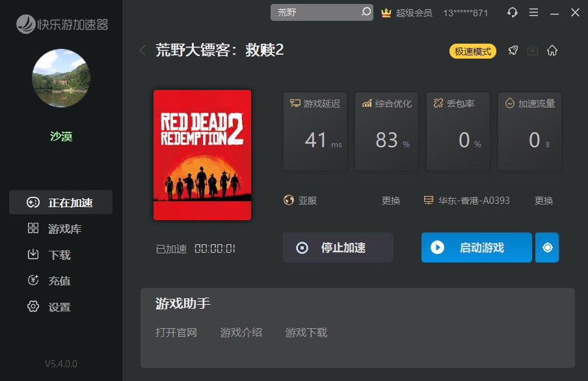Click the 快乐游加速器 logo
The image size is (588, 381).
(62, 24)
